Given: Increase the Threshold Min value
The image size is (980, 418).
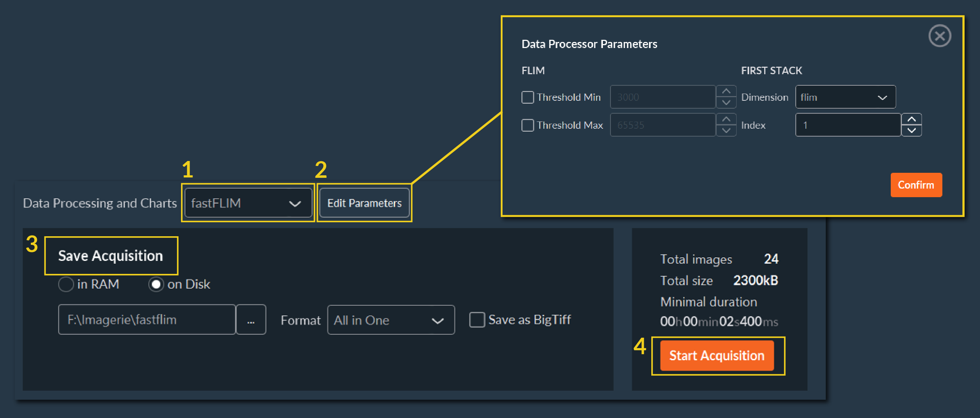Looking at the screenshot, I should (x=726, y=91).
